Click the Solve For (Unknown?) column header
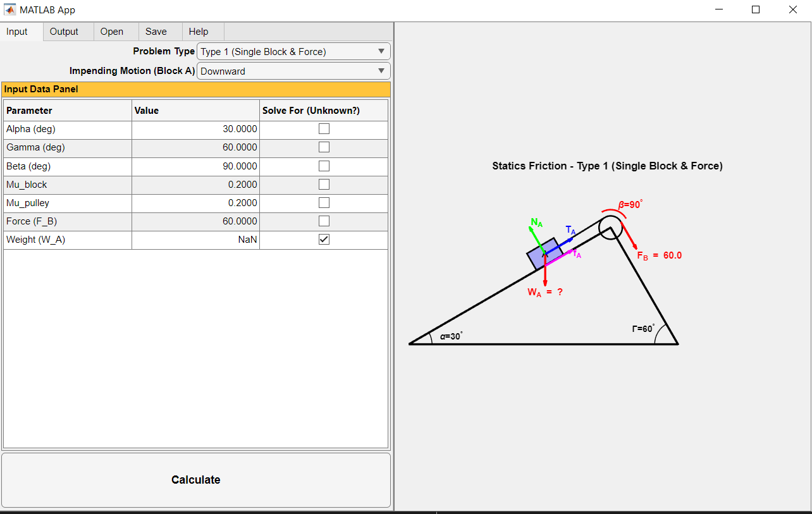 click(324, 111)
